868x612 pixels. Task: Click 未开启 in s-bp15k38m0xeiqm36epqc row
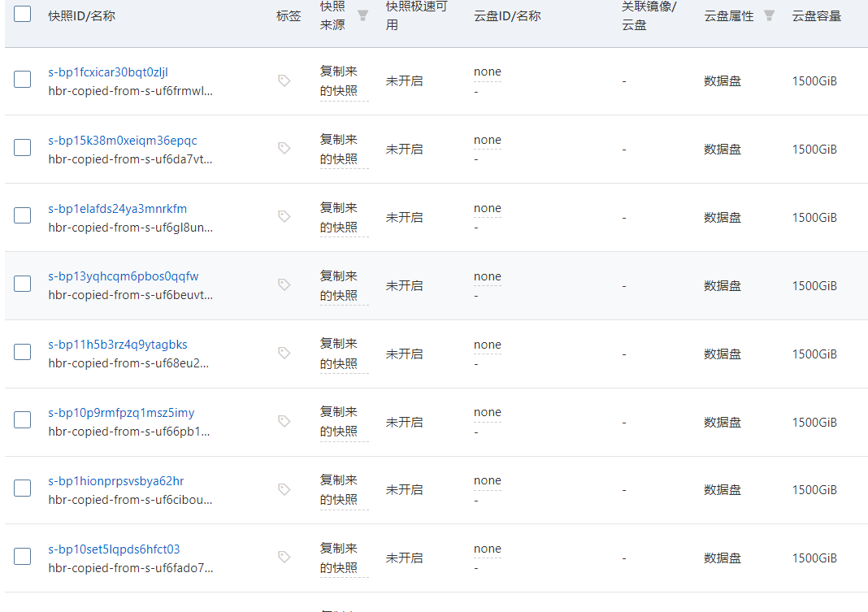404,149
